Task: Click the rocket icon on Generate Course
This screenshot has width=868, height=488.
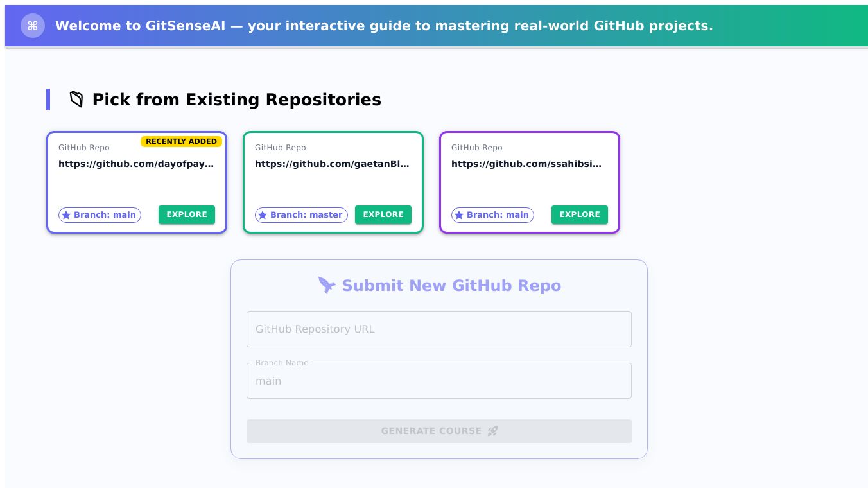Action: 492,431
